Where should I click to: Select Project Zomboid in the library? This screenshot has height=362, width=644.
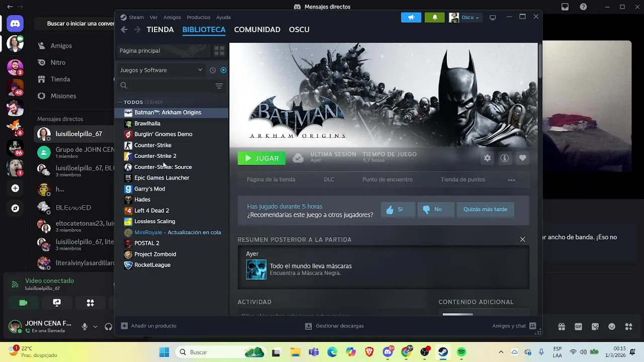[x=172, y=254]
